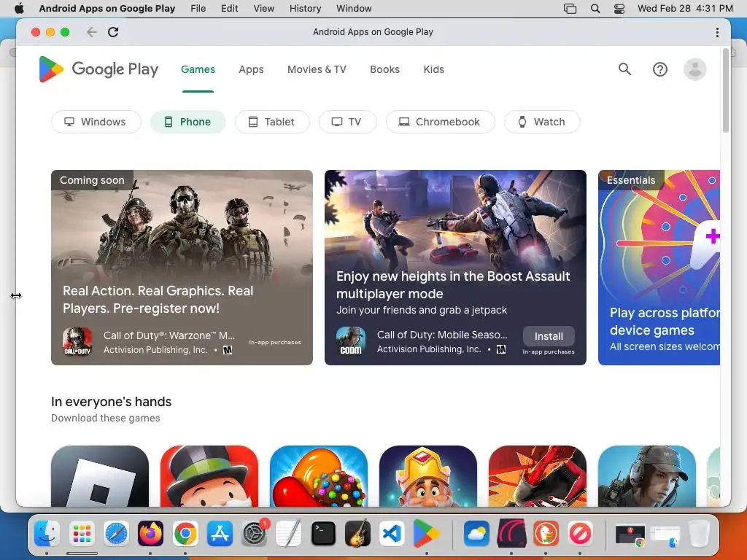Open the Weather app from the dock
Viewport: 747px width, 560px height.
(x=476, y=533)
